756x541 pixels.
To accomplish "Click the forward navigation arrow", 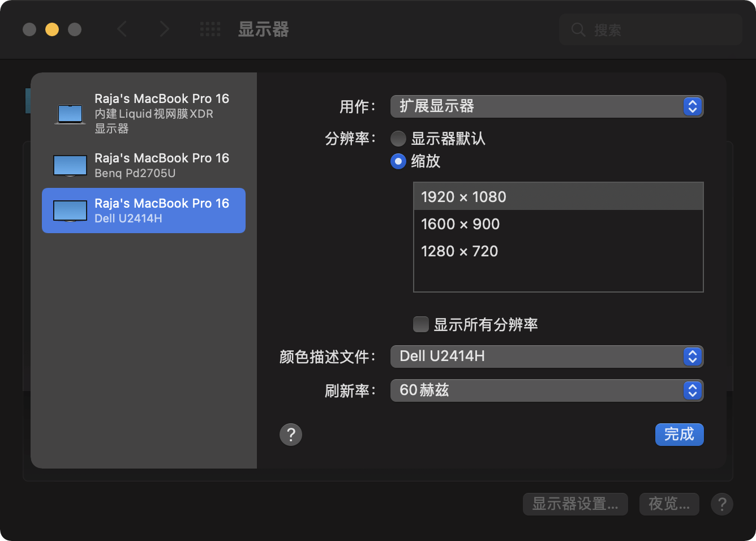I will pyautogui.click(x=164, y=29).
